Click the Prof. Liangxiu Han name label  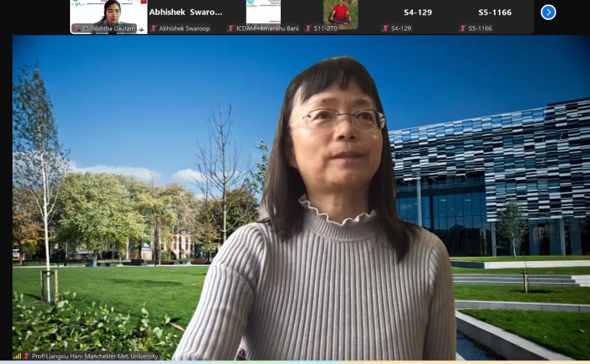coord(95,356)
